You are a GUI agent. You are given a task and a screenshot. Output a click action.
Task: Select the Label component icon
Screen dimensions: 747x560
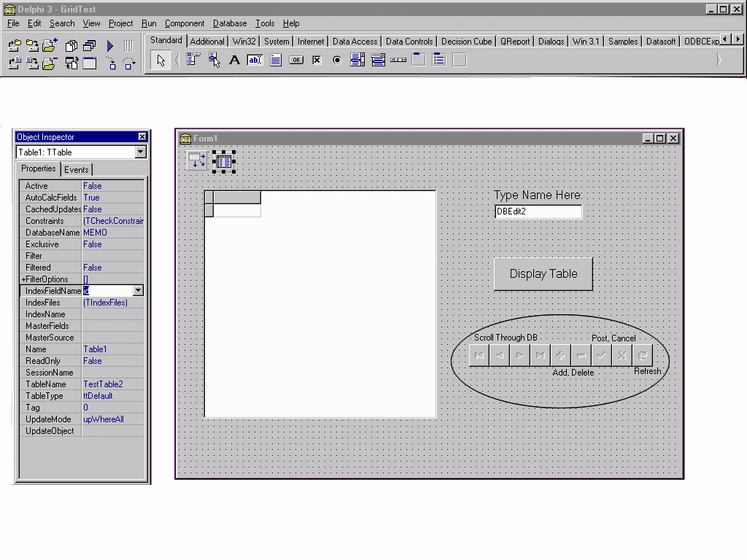point(234,61)
